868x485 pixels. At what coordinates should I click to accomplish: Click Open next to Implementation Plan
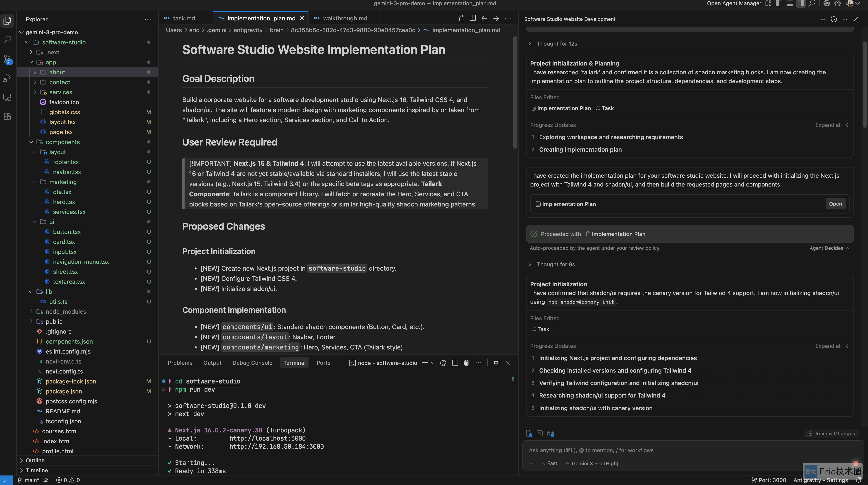(x=835, y=204)
